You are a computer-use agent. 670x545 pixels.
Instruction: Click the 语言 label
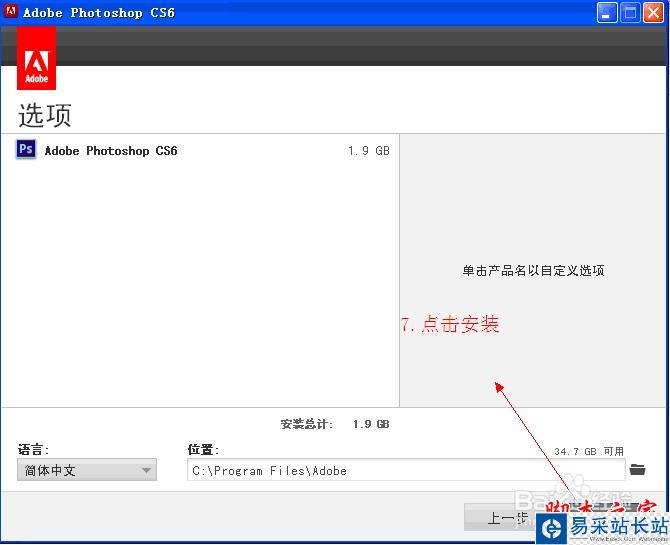(33, 450)
